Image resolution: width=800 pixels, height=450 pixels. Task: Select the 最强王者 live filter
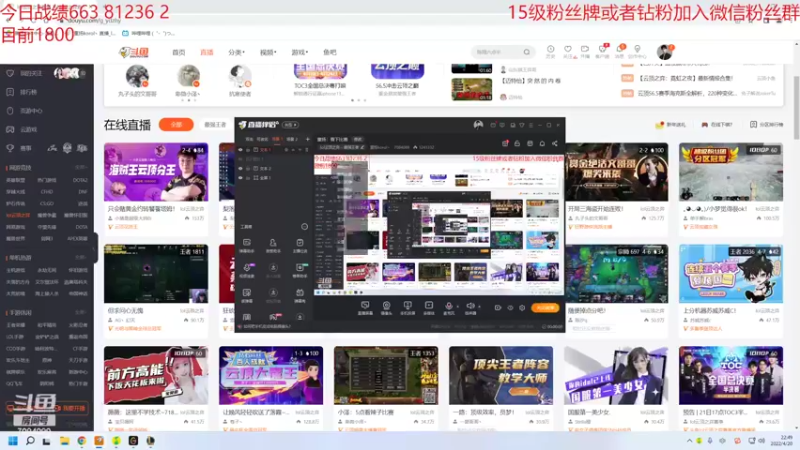(x=215, y=124)
